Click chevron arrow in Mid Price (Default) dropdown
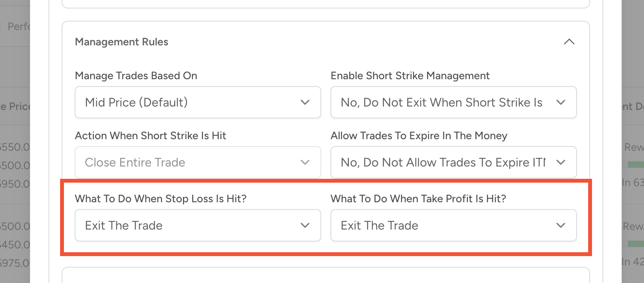This screenshot has height=283, width=644. tap(305, 102)
